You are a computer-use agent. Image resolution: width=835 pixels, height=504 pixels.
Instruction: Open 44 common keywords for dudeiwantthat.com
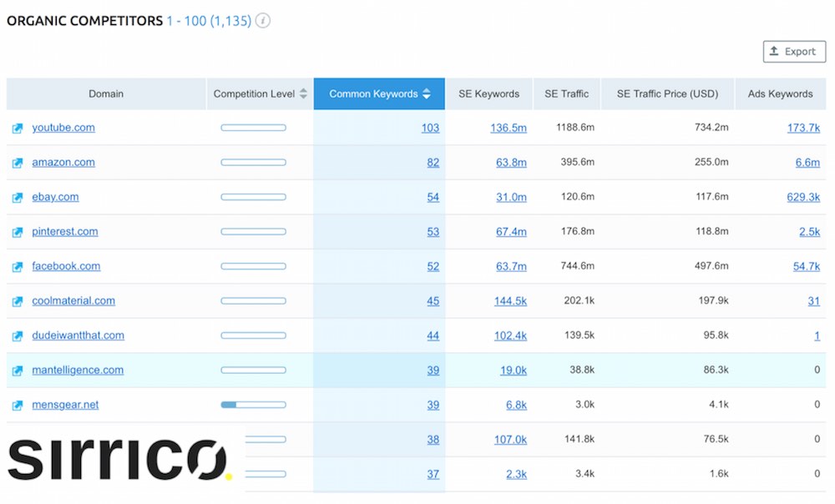433,335
